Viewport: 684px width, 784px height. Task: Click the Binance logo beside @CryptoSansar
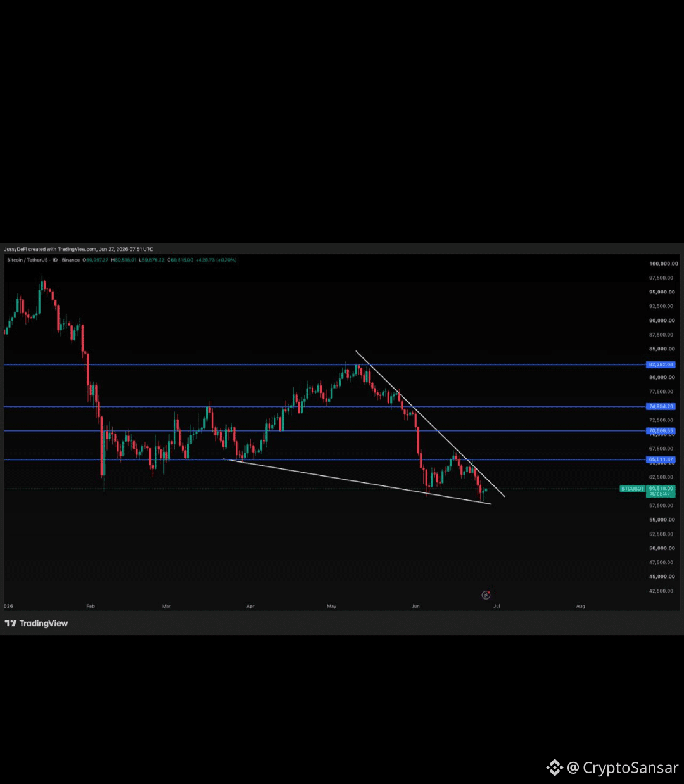555,768
